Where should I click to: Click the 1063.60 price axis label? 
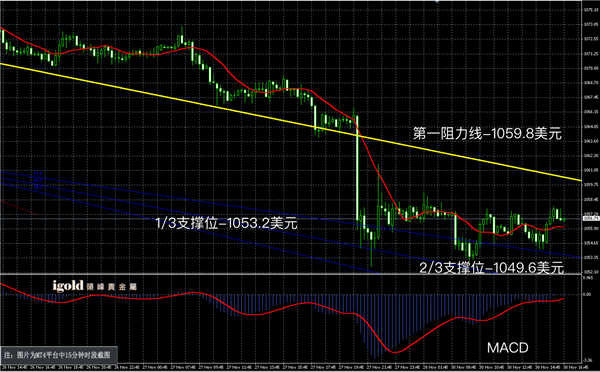point(590,141)
